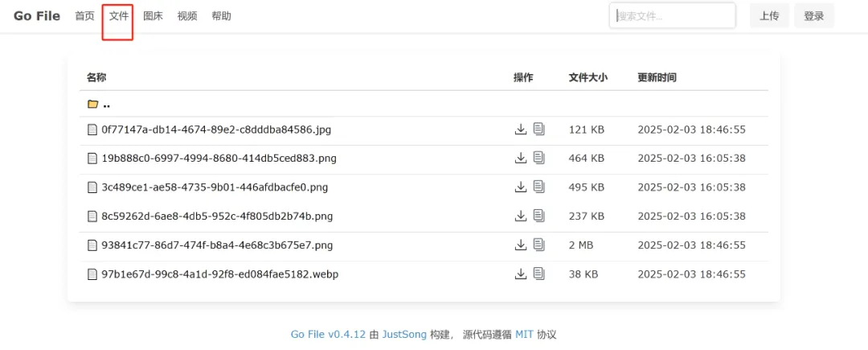This screenshot has height=350, width=868.
Task: Open file 8c59262d-6ae8-4db5-952c-4f805db2b74b.png
Action: pyautogui.click(x=217, y=216)
